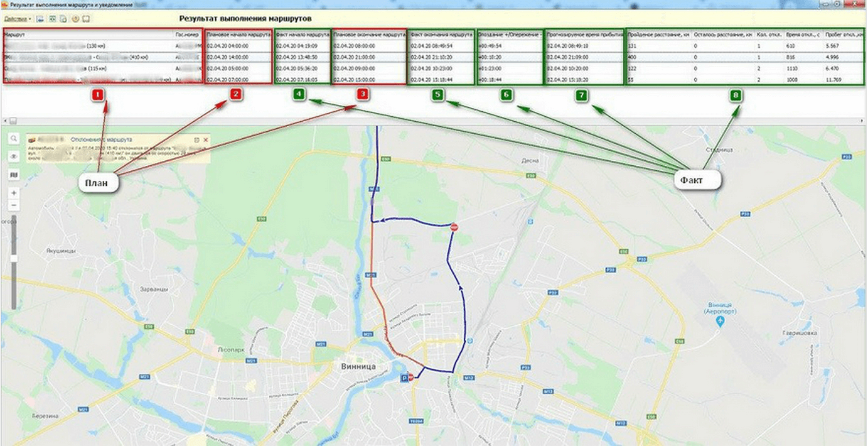Open the map layers type button
Viewport: 868px width, 446px height.
click(x=13, y=174)
